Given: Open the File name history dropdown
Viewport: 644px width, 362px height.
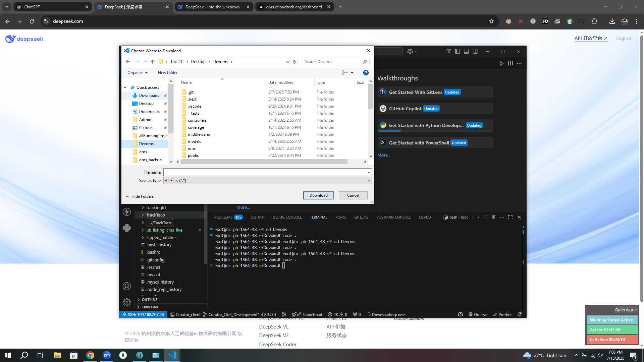Looking at the screenshot, I should pyautogui.click(x=369, y=172).
